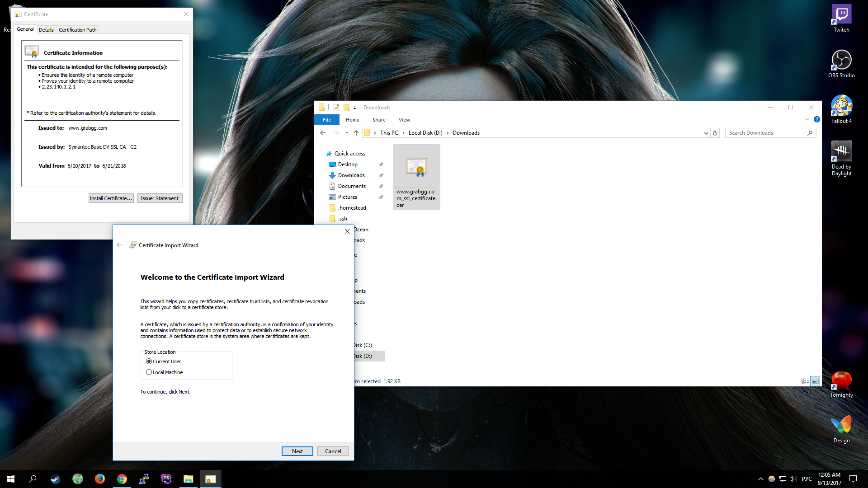
Task: Expand the This PC breadcrumb chevron
Action: tap(403, 133)
